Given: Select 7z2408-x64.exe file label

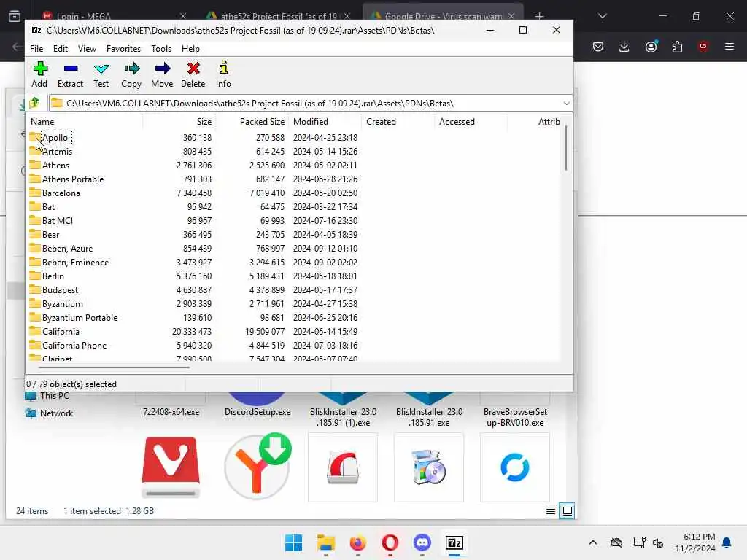Looking at the screenshot, I should [171, 412].
